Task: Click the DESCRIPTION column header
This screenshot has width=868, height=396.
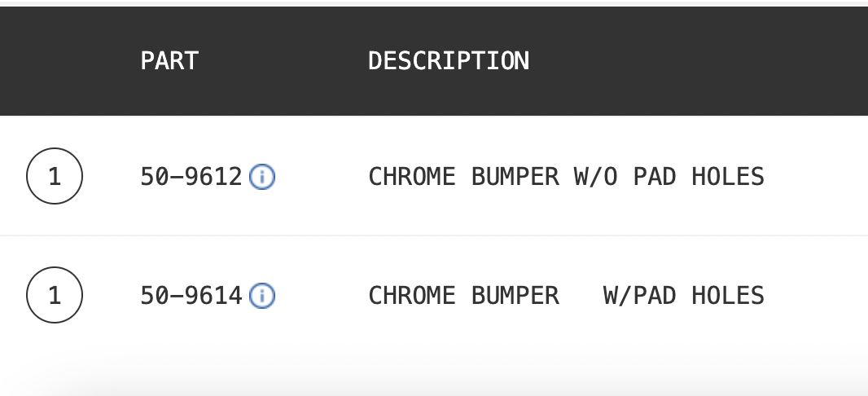Action: point(449,61)
